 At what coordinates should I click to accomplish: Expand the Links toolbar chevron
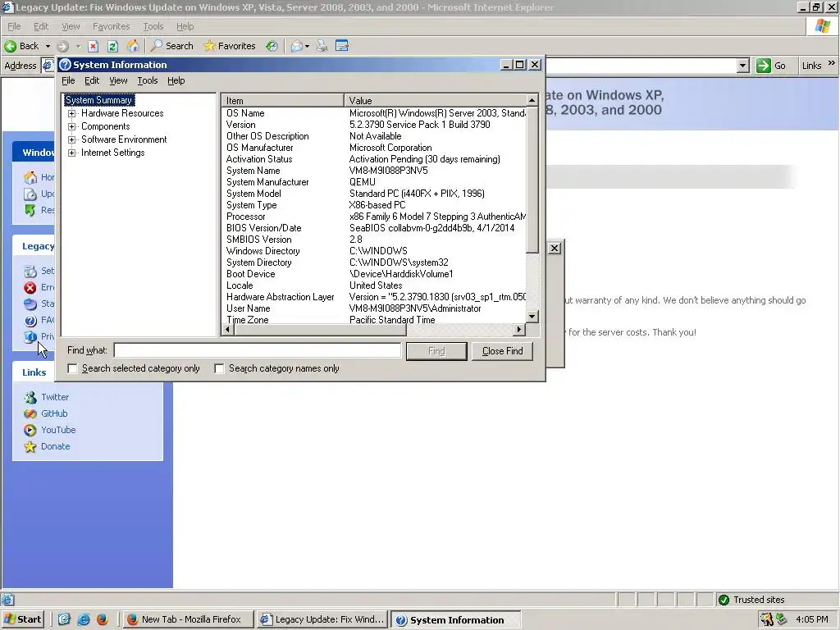[x=832, y=62]
